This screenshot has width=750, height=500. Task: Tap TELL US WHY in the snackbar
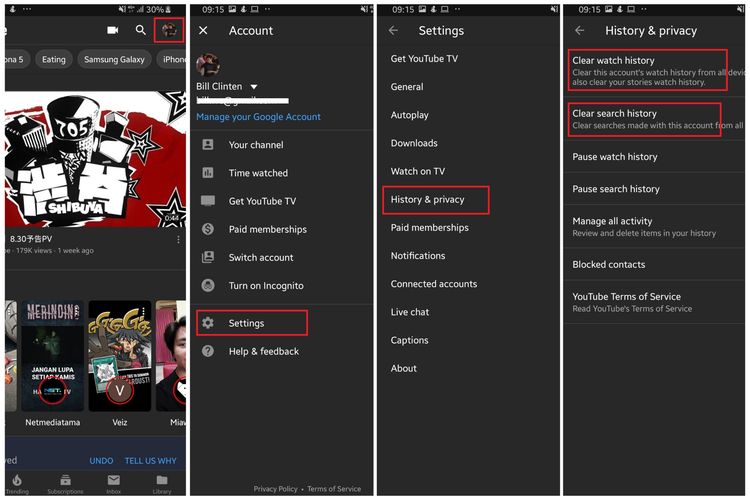pyautogui.click(x=151, y=460)
